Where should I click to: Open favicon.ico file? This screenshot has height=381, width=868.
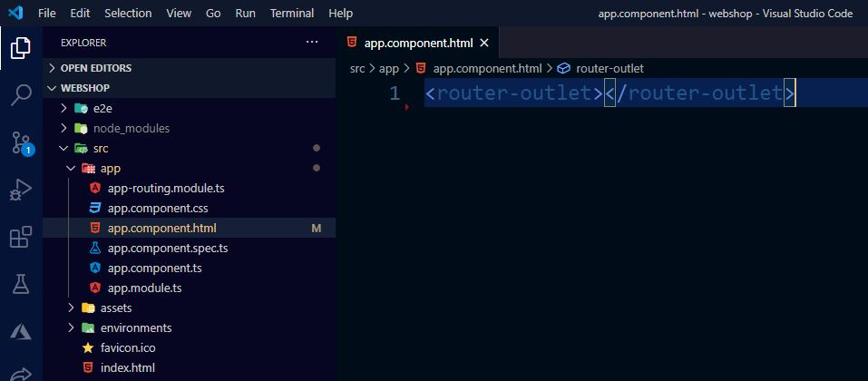pos(128,347)
